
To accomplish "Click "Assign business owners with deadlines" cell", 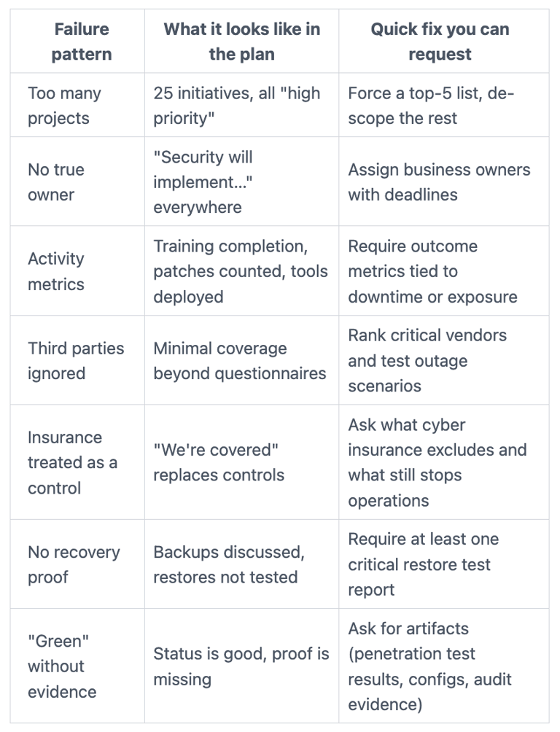I will (x=439, y=182).
